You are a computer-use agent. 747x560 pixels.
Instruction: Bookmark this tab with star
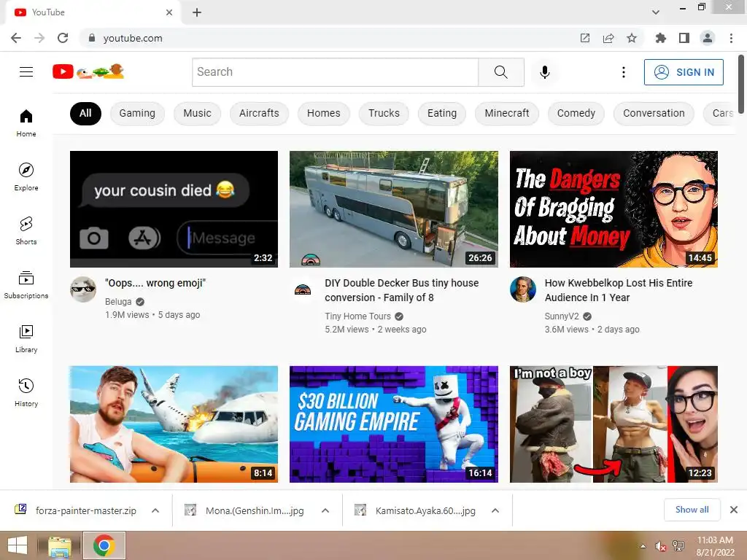click(632, 38)
